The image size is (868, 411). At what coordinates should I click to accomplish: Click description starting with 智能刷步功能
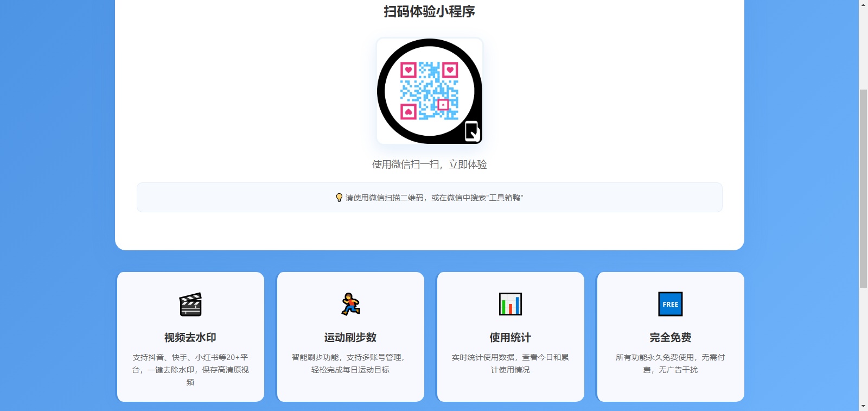coord(350,364)
